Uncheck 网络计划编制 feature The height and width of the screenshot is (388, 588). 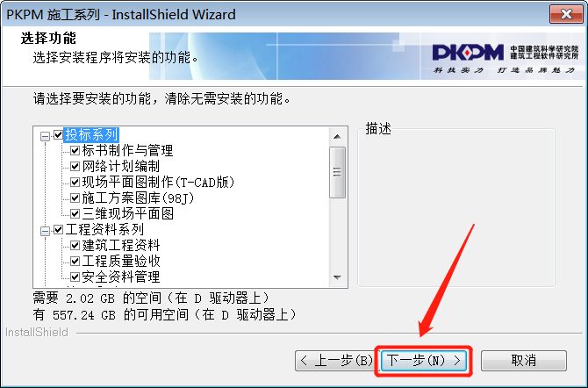click(x=75, y=166)
